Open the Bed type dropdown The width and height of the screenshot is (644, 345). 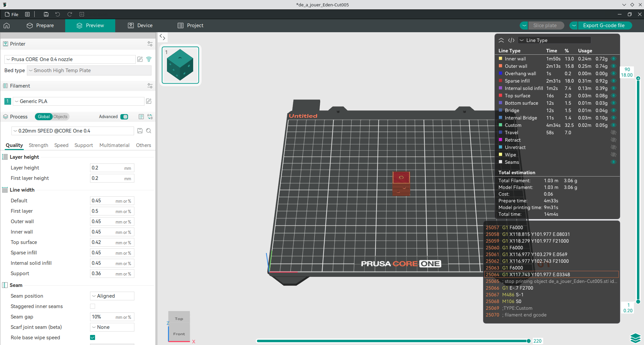pyautogui.click(x=89, y=70)
